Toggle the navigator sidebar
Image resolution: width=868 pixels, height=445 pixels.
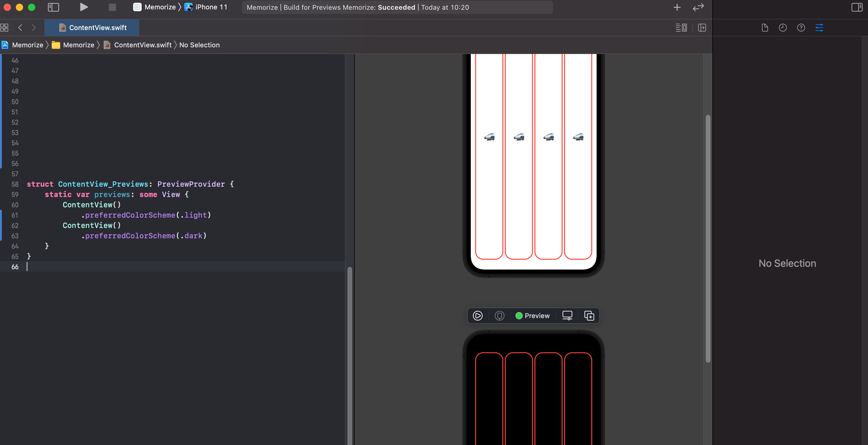(x=53, y=7)
